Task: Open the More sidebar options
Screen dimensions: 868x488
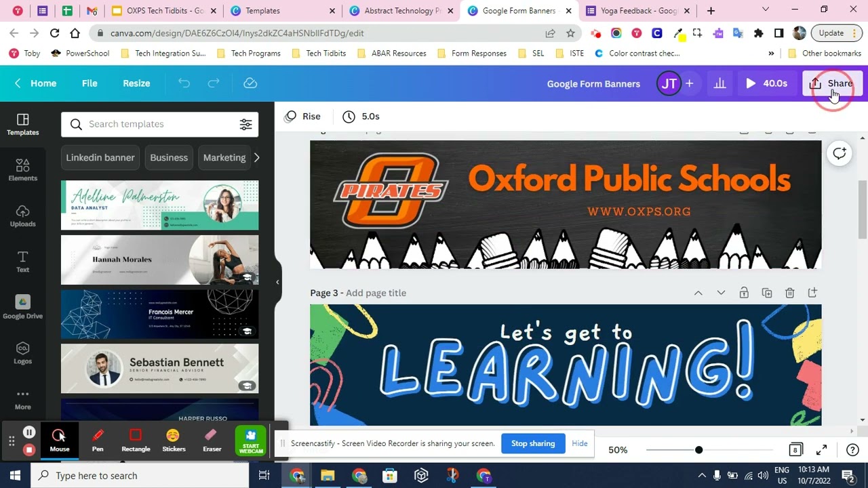Action: (22, 399)
